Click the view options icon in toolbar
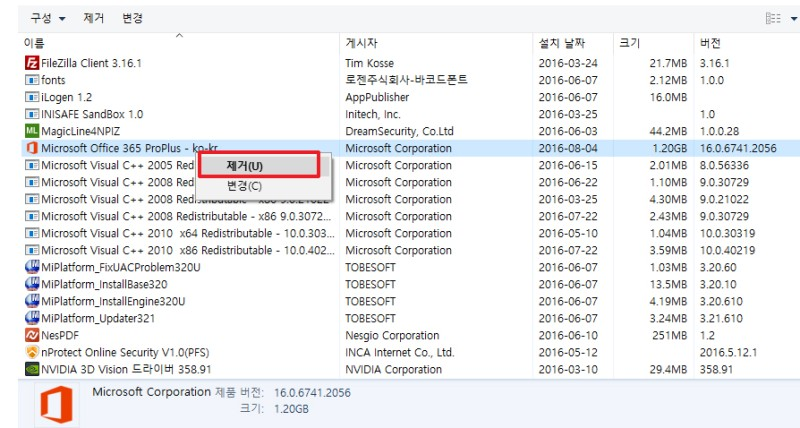 click(773, 18)
